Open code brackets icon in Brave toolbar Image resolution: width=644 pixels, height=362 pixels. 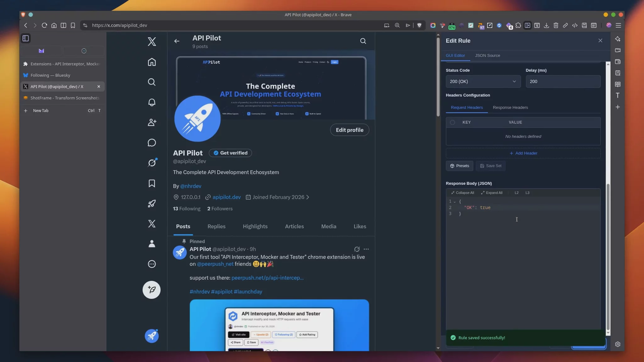[575, 25]
